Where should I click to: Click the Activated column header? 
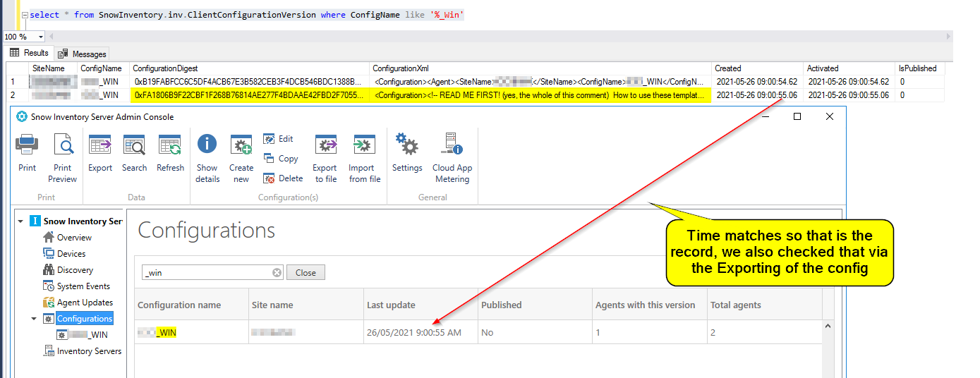pos(849,68)
